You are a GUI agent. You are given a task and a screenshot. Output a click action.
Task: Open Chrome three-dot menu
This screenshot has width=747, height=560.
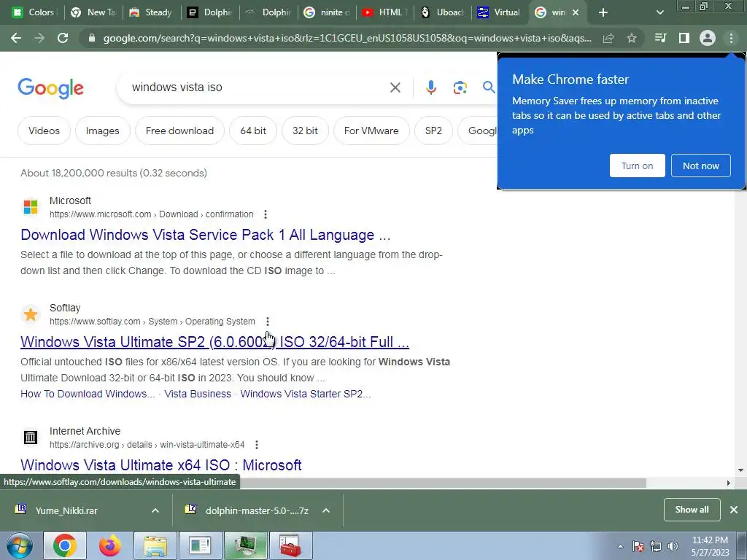[x=731, y=38]
